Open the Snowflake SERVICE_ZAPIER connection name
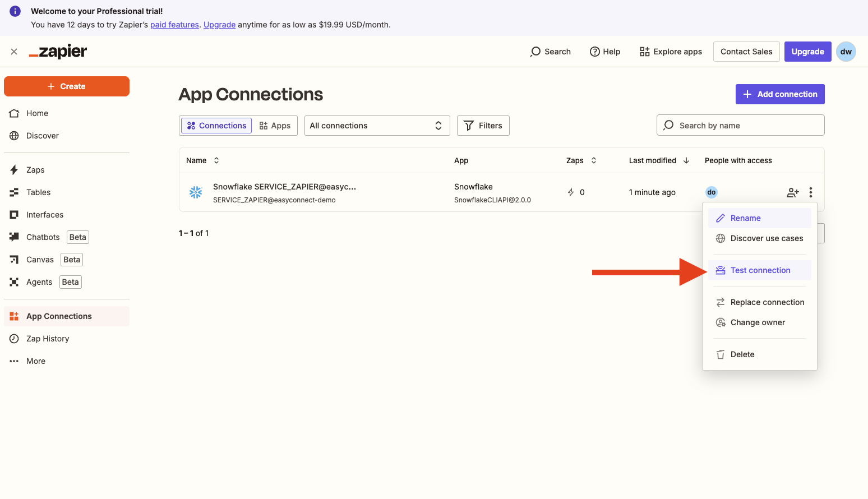Viewport: 868px width, 499px height. click(x=284, y=187)
